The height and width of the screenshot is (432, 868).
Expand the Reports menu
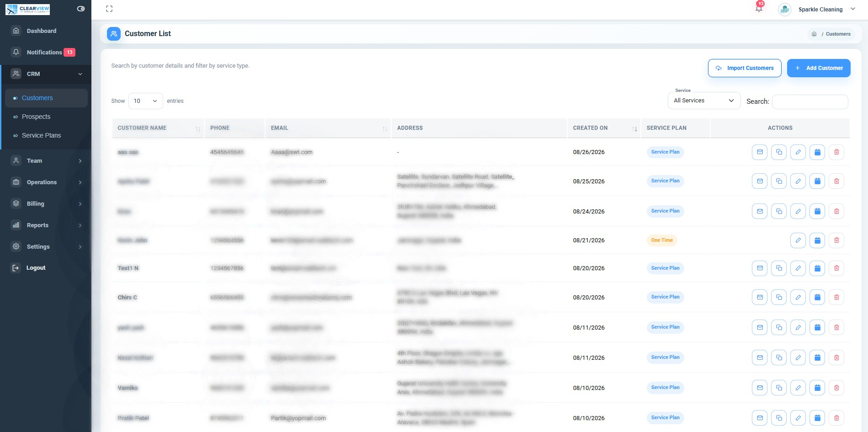click(46, 225)
